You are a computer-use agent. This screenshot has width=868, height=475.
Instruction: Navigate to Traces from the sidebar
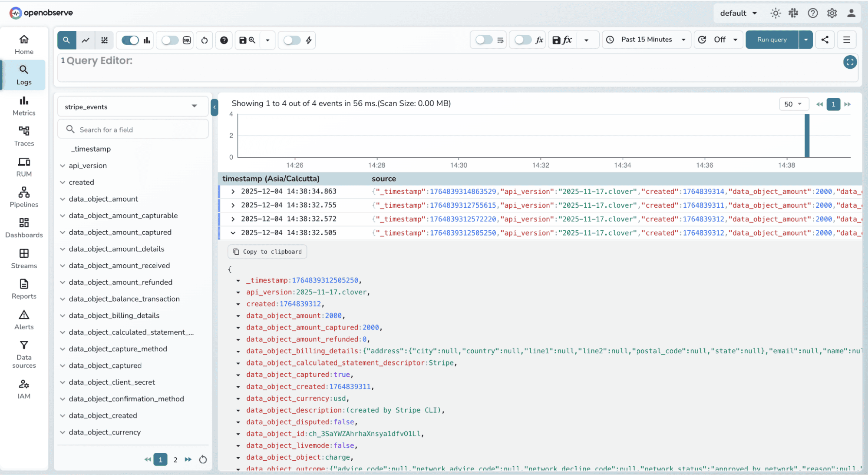pos(24,136)
